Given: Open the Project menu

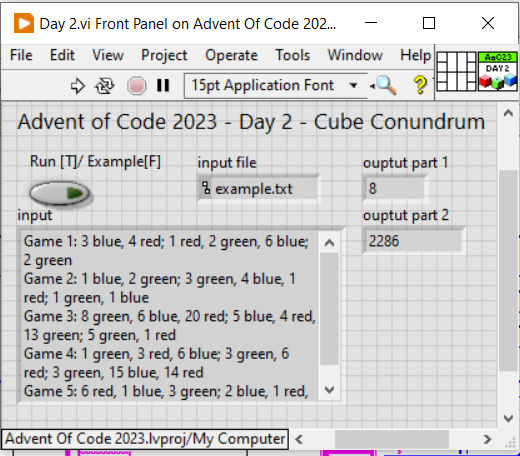Looking at the screenshot, I should tap(164, 55).
